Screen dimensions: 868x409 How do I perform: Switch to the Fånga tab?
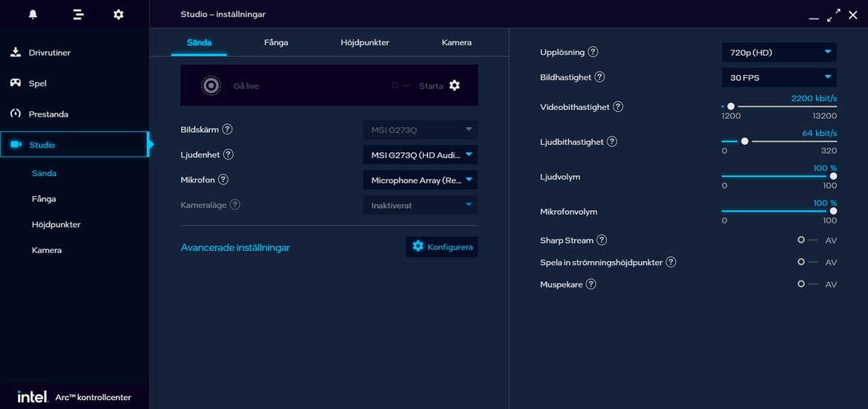coord(276,42)
